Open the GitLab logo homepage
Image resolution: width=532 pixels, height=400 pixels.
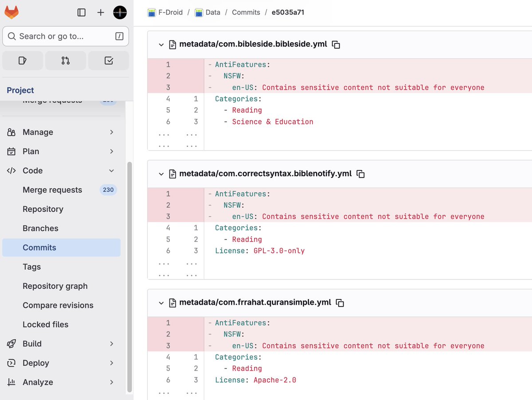[x=12, y=12]
